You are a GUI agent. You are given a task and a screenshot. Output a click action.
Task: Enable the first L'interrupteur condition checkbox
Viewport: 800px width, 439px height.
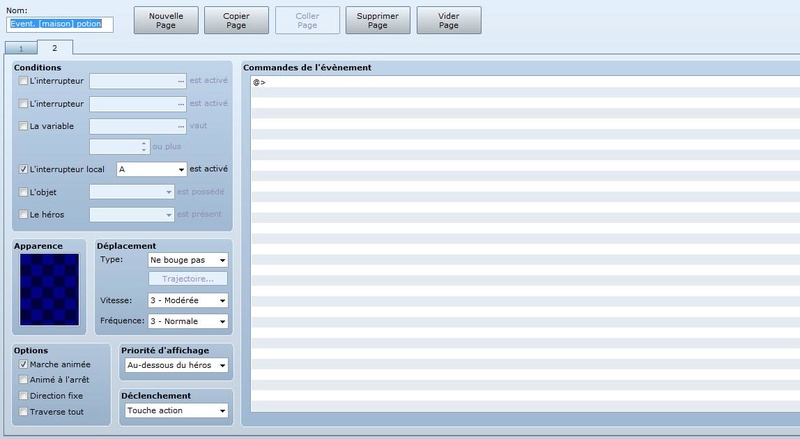coord(23,81)
